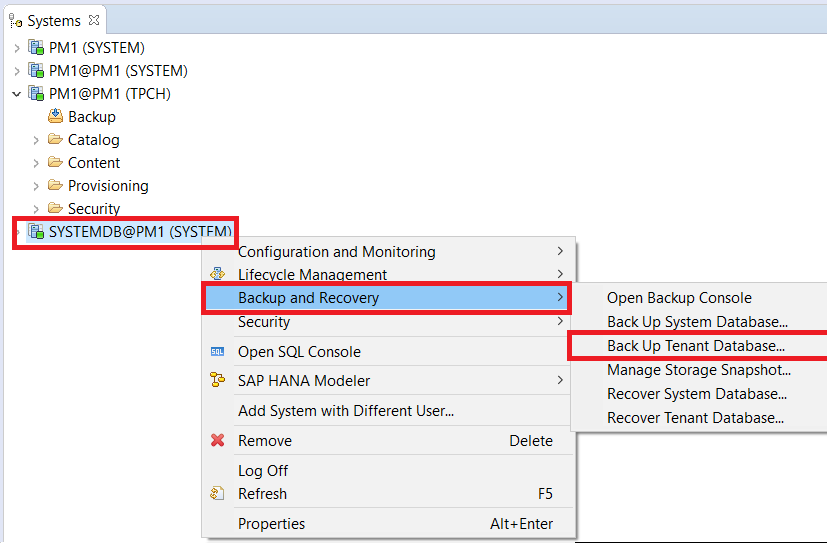Select Security entry in context menu
The height and width of the screenshot is (543, 827).
coord(388,322)
